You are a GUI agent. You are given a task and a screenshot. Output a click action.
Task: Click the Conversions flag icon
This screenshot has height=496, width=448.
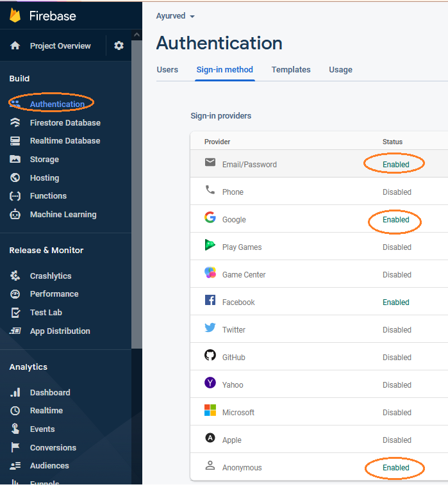(x=15, y=447)
